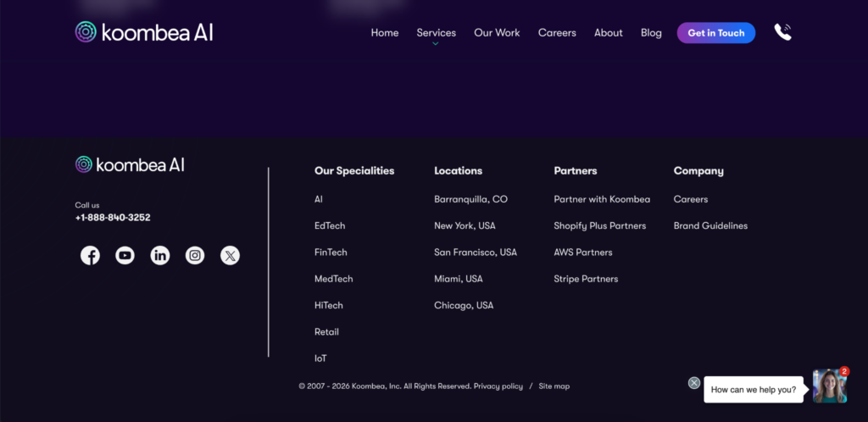Open the Privacy policy link
868x422 pixels.
pos(498,386)
